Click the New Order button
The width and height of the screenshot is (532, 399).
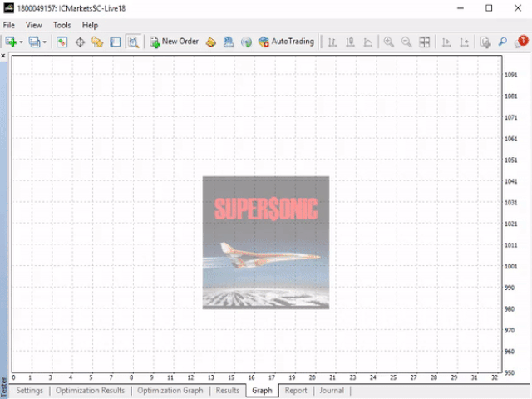[174, 42]
